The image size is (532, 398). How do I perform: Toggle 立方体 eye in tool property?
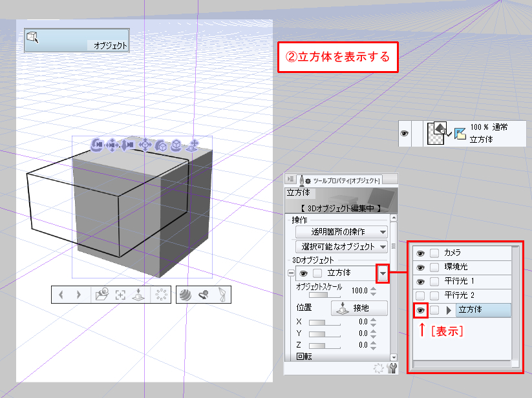[x=303, y=273]
